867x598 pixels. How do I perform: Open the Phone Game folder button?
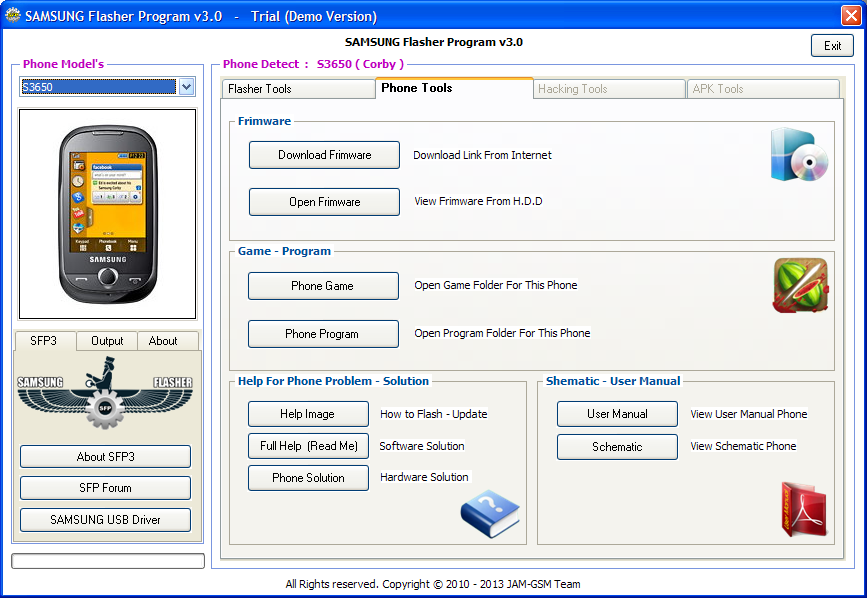323,286
